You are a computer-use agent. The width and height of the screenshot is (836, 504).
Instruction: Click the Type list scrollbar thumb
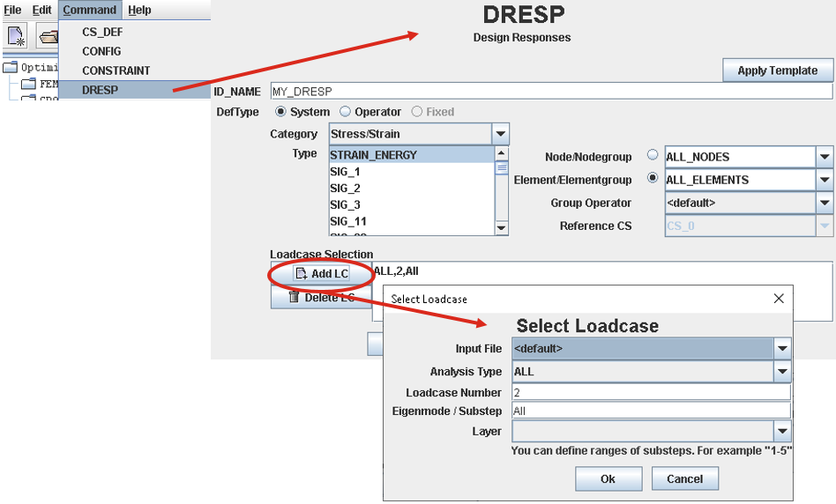pos(501,167)
